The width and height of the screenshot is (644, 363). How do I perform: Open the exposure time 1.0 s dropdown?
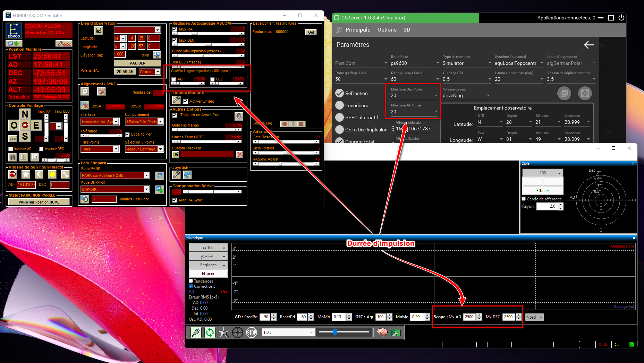(x=288, y=332)
